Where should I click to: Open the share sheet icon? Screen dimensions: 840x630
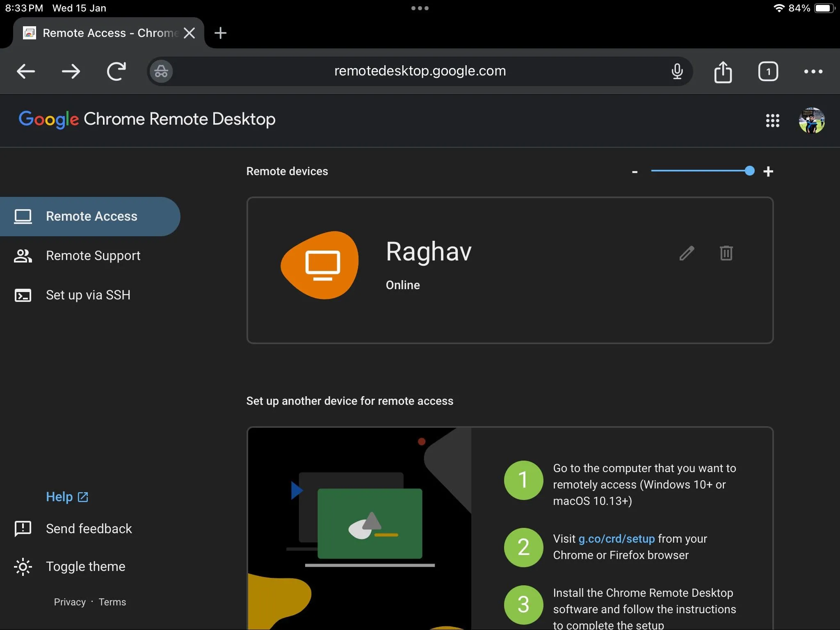[723, 71]
